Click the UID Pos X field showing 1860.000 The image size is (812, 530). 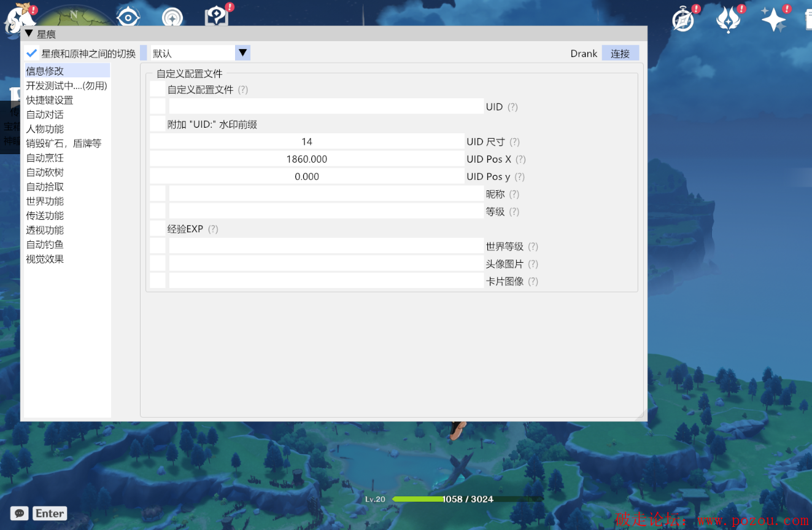click(x=307, y=159)
